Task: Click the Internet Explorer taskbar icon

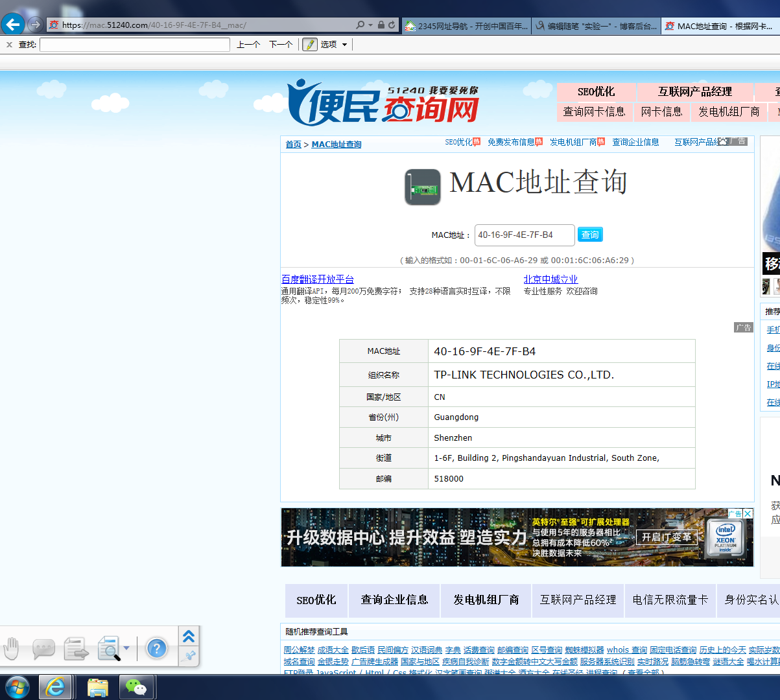Action: [55, 687]
